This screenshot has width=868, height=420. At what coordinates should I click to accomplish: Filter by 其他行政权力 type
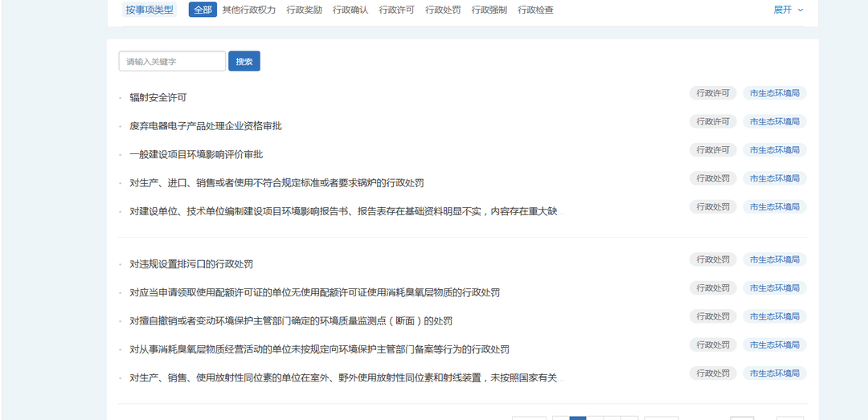click(x=248, y=10)
